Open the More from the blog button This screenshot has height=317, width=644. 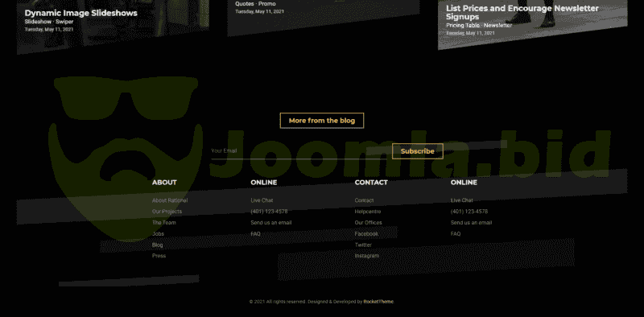[321, 121]
